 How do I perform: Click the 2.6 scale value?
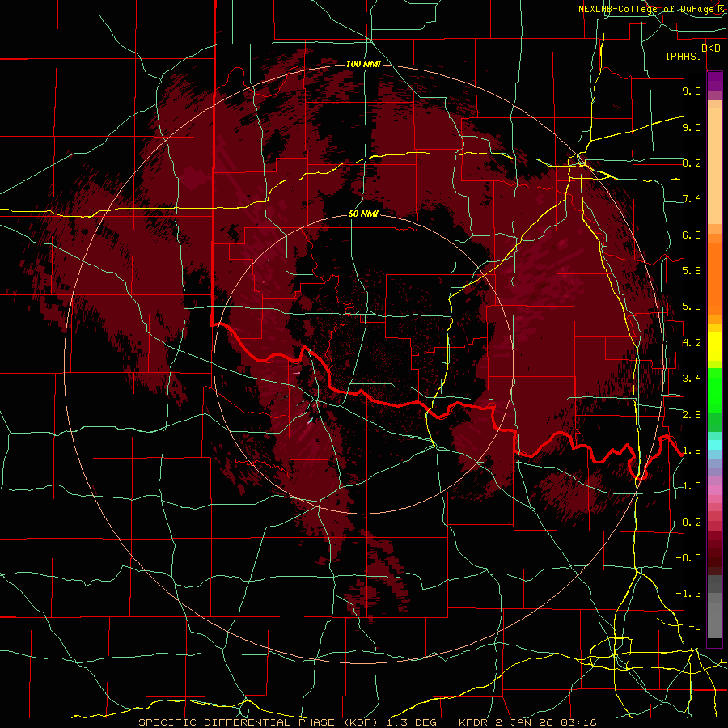click(x=692, y=415)
